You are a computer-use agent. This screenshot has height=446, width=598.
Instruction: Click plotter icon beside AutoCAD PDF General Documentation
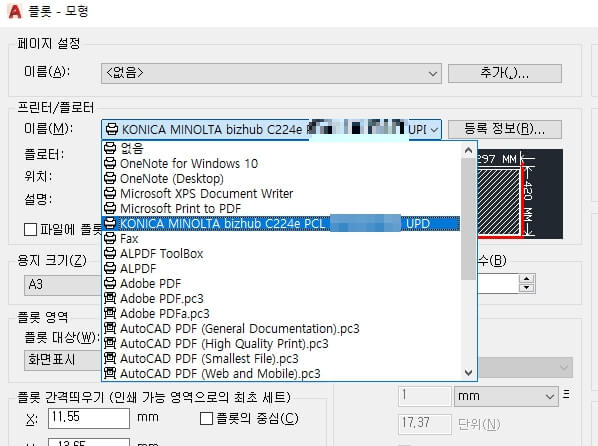pos(110,328)
